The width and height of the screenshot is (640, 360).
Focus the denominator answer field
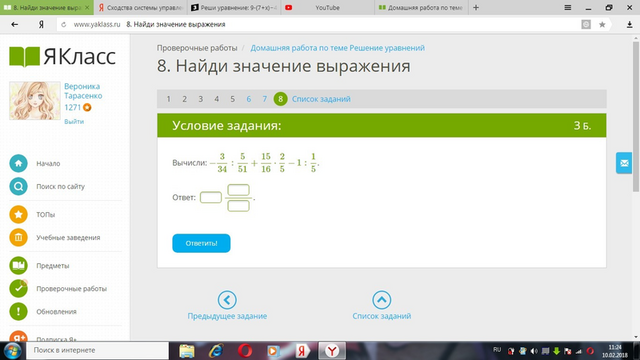pos(238,206)
